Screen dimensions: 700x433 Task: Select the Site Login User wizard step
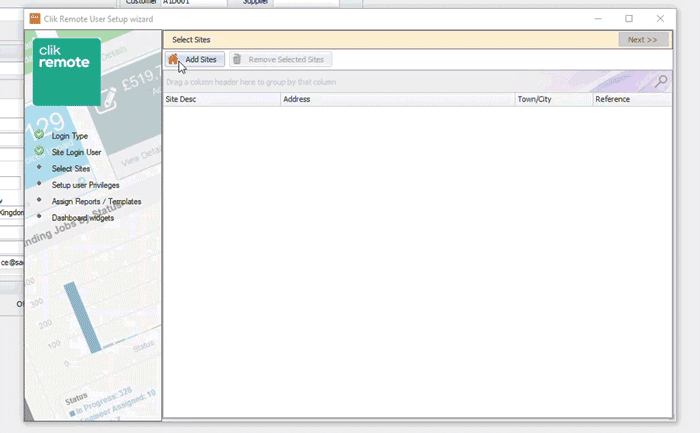(x=76, y=152)
